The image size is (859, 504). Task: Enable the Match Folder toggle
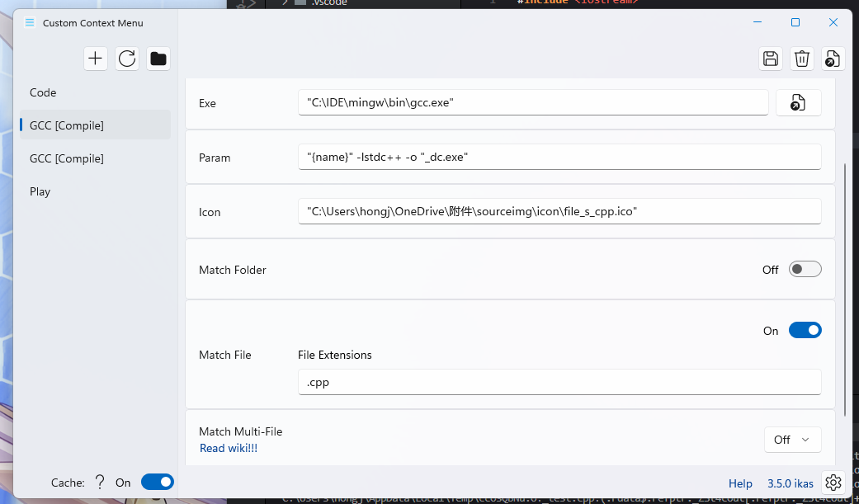click(805, 269)
